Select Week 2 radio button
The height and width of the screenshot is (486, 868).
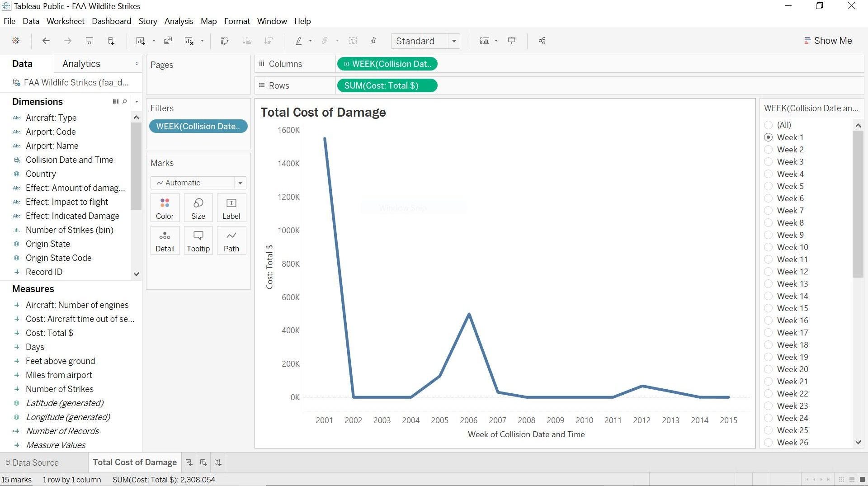tap(769, 149)
